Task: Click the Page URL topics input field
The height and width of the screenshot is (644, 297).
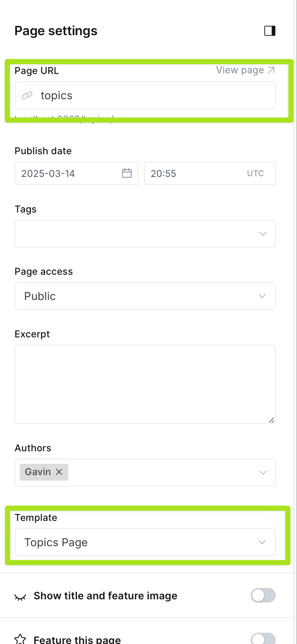Action: click(154, 96)
